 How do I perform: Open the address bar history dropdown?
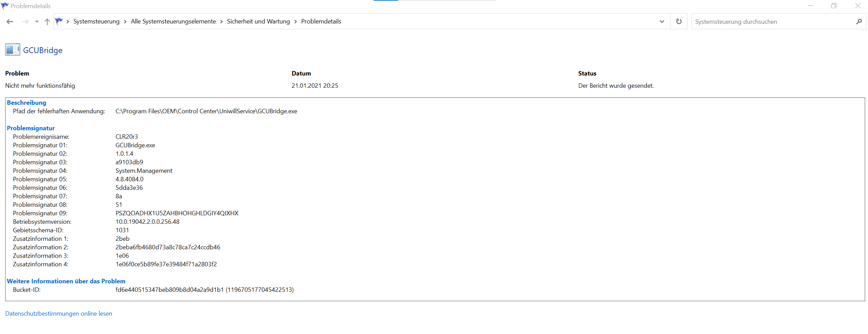tap(662, 21)
